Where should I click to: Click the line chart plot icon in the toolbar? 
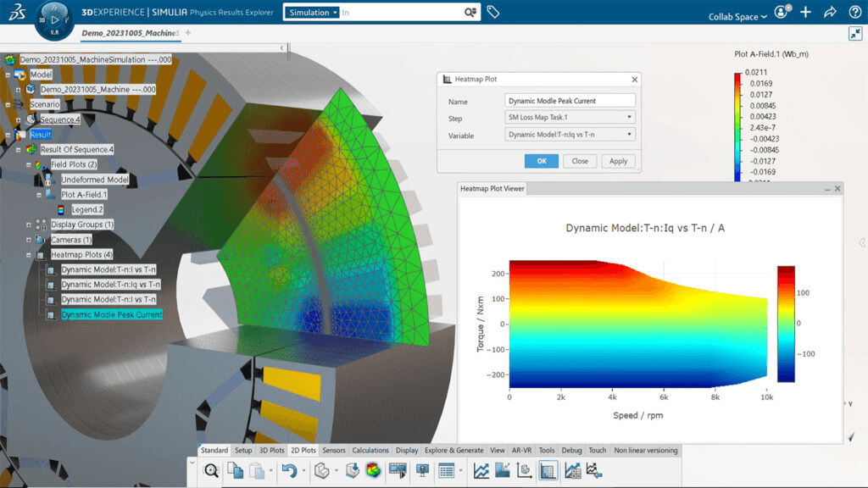point(481,469)
